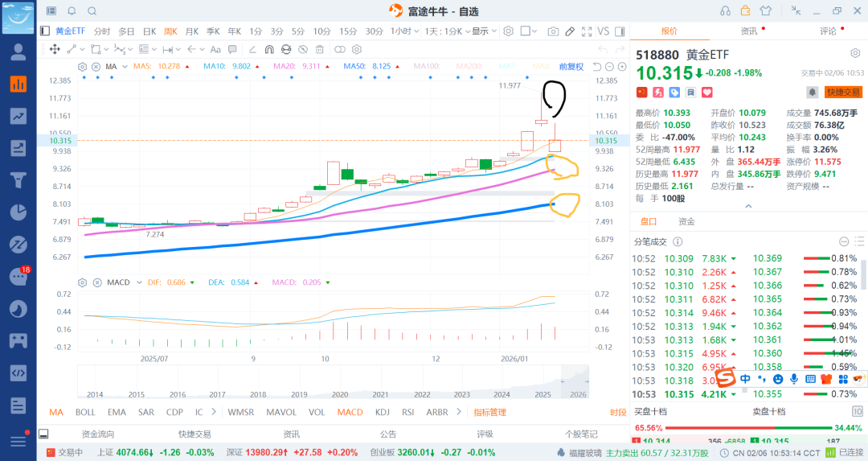Open messages with 18 unread badge
The width and height of the screenshot is (868, 461).
[x=19, y=275]
